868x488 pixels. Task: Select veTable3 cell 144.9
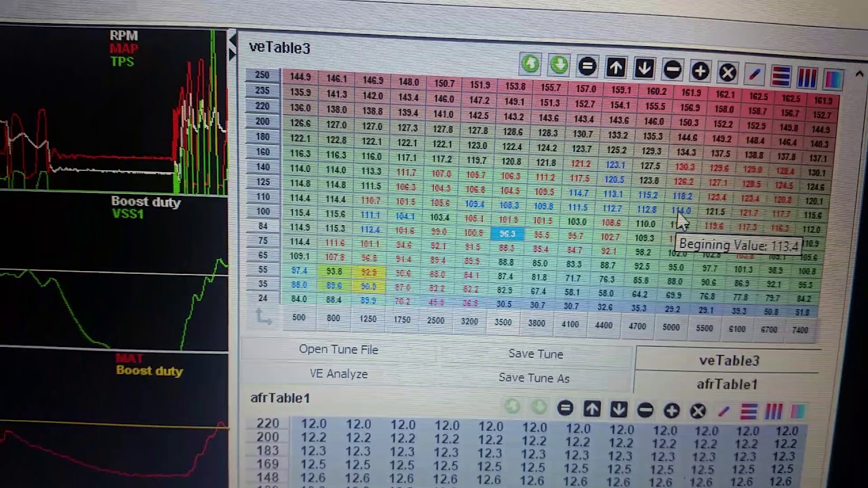click(300, 77)
